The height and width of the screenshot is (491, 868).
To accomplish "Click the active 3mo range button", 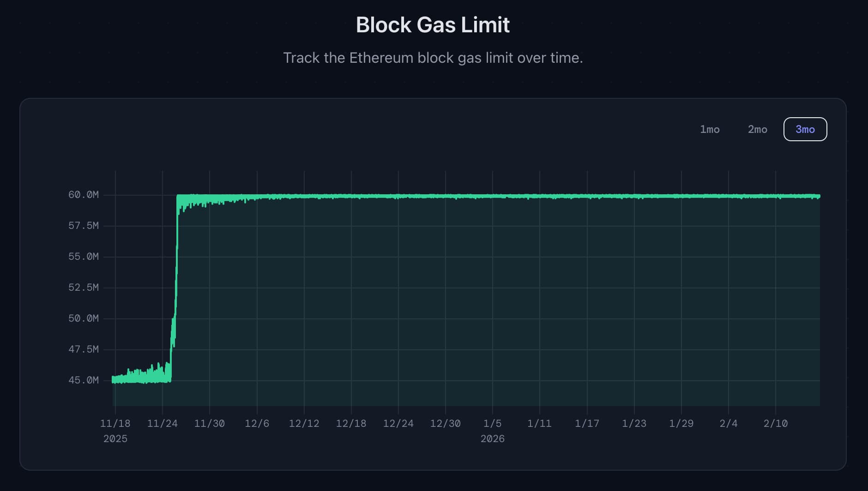I will point(805,129).
